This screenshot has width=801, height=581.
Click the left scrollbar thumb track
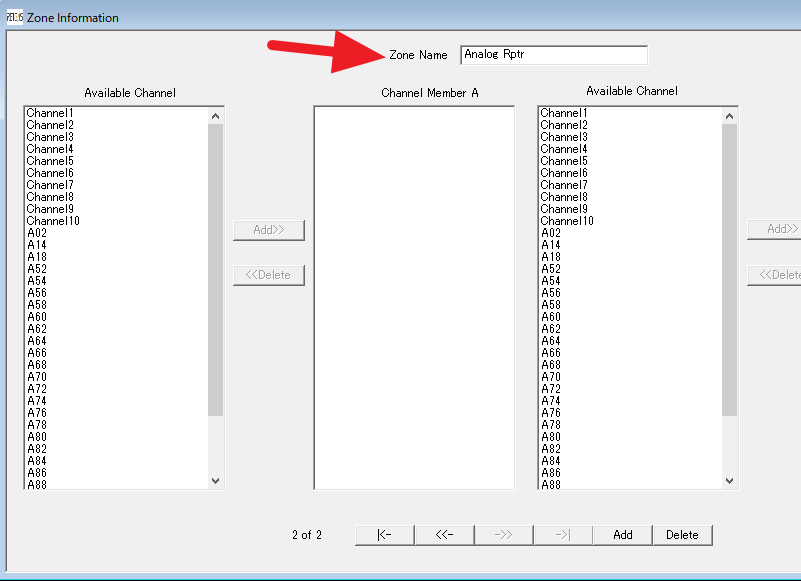(x=215, y=270)
